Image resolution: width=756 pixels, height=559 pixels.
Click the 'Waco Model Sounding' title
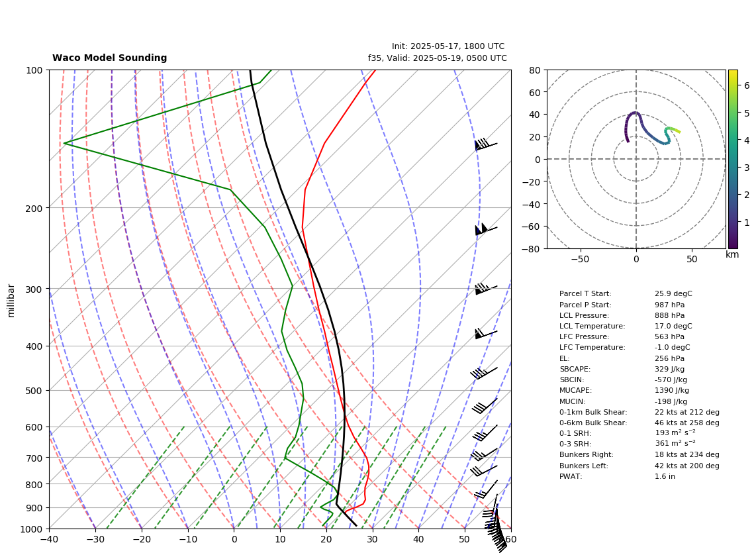(109, 58)
